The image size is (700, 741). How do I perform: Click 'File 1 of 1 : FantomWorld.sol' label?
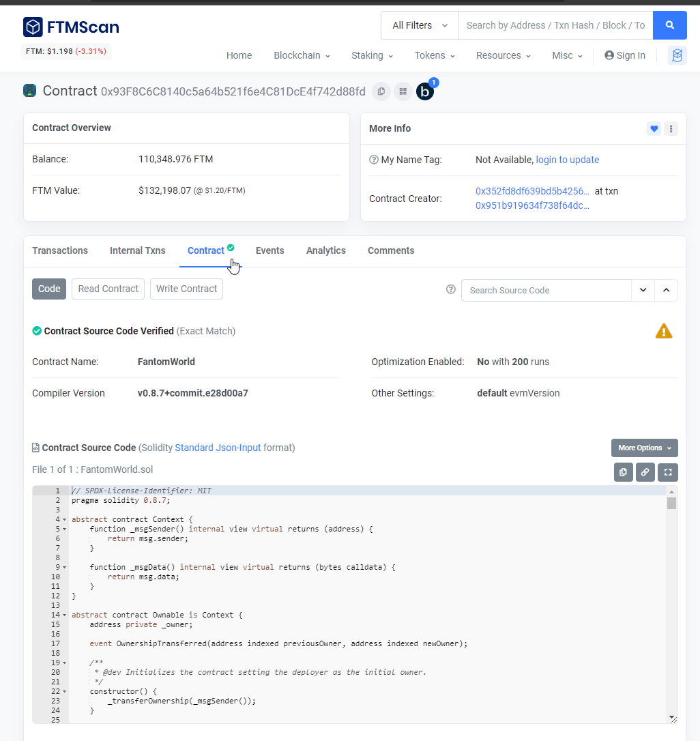(x=93, y=469)
